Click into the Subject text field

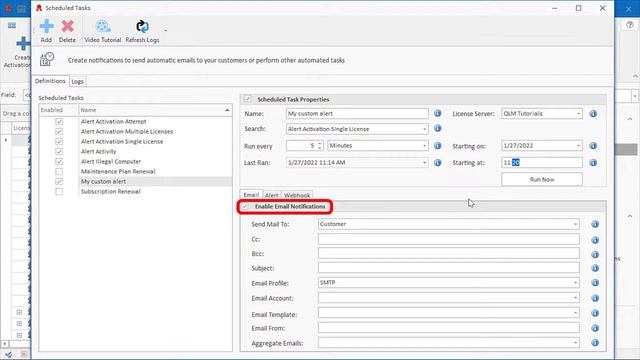tap(449, 268)
